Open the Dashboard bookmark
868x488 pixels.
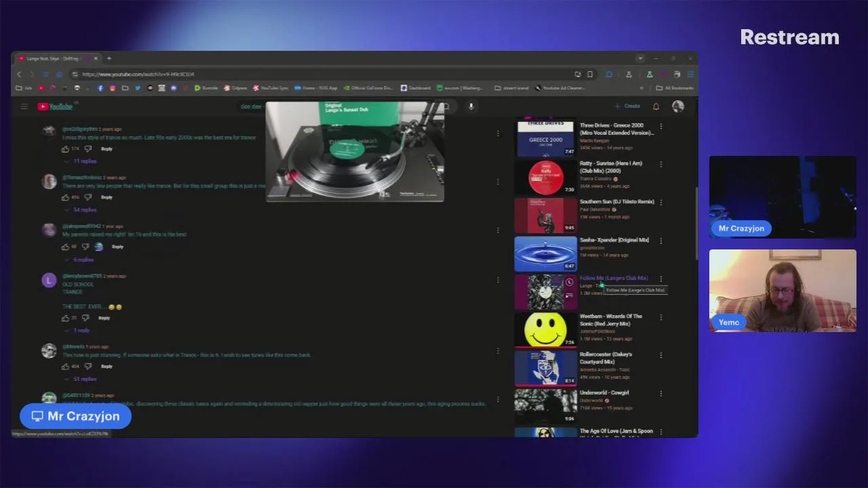click(x=416, y=88)
